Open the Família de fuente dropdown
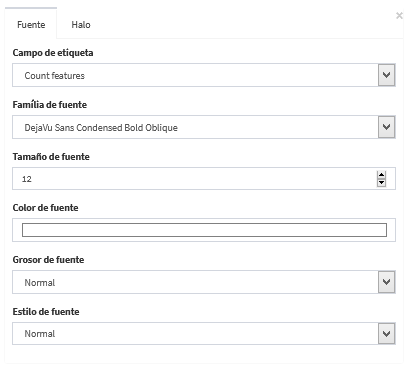 coord(204,127)
